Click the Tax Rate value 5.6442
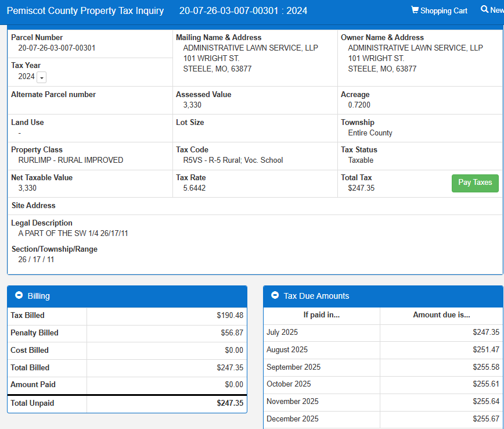 (x=195, y=188)
